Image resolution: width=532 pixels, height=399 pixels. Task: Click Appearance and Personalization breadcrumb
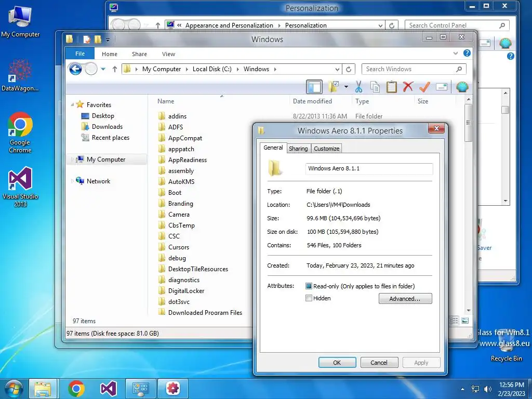click(x=229, y=25)
